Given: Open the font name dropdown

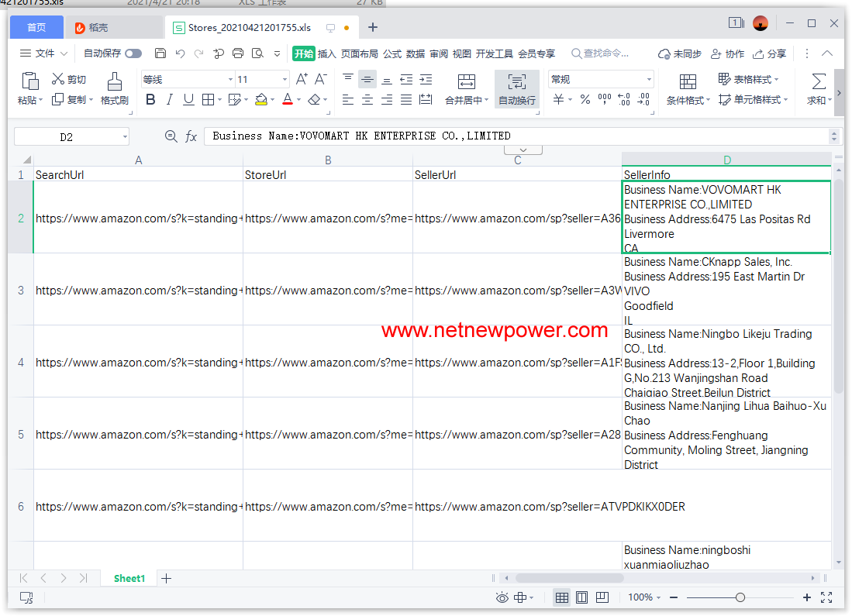Looking at the screenshot, I should pyautogui.click(x=230, y=79).
